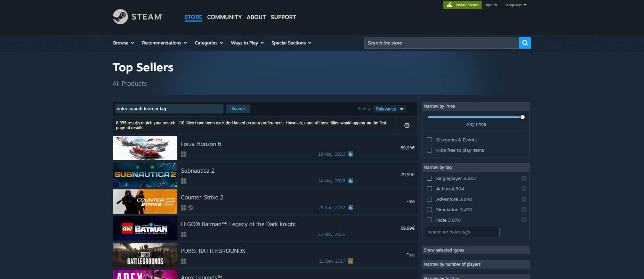Open search preferences gear icon
This screenshot has height=279, width=644.
[x=406, y=125]
